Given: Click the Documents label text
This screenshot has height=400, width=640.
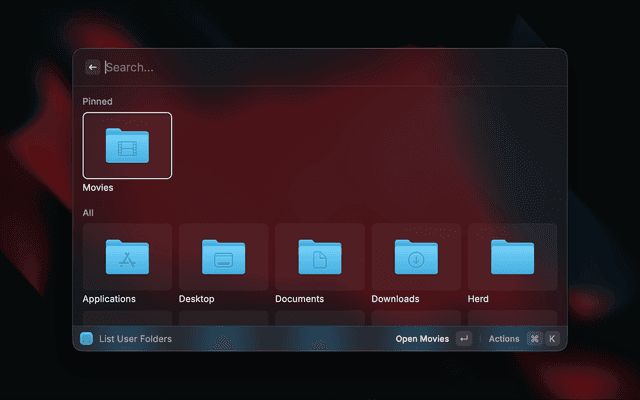Looking at the screenshot, I should click(x=300, y=299).
